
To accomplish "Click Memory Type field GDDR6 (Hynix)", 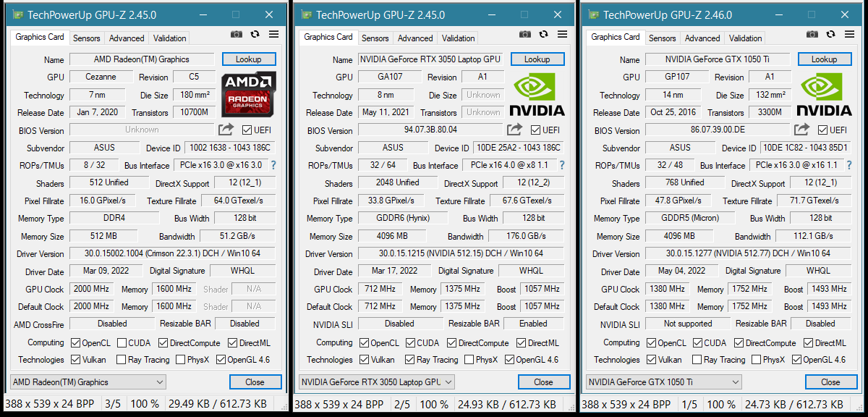I will coord(404,218).
